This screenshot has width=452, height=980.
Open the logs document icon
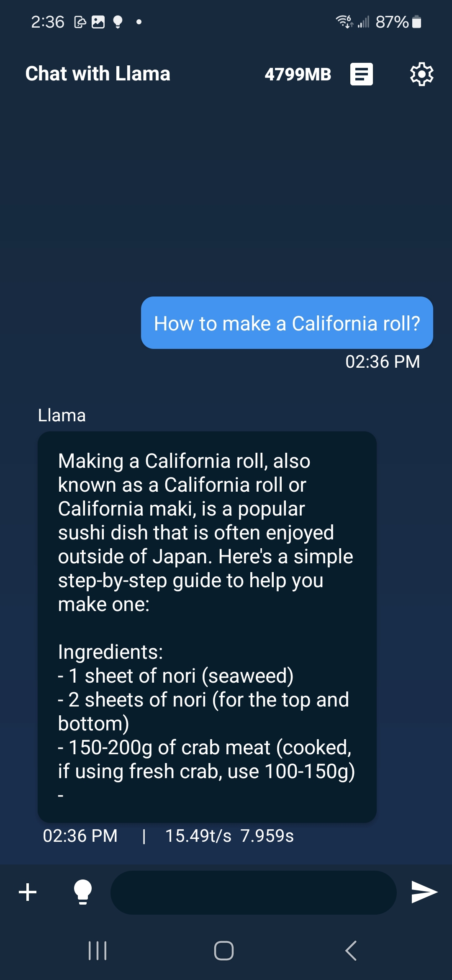coord(361,74)
